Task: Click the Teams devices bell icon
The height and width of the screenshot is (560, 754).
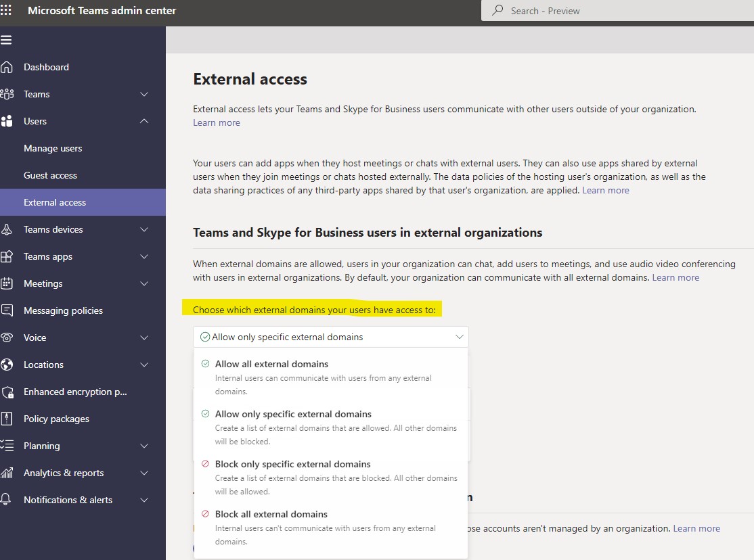Action: point(7,229)
